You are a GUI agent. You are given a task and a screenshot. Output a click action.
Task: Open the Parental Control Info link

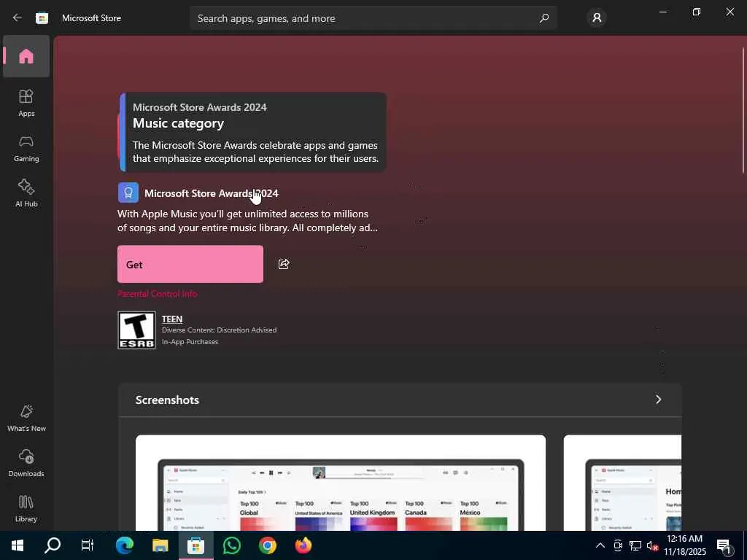(158, 294)
